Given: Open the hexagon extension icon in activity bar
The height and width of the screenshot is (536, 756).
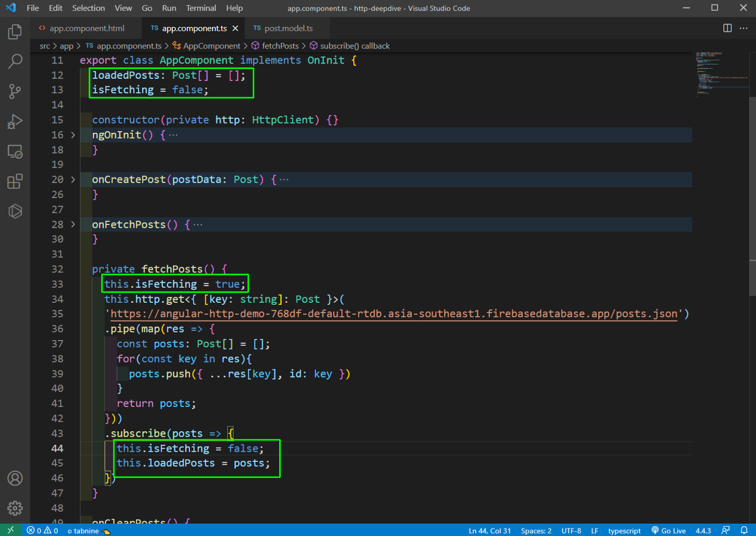Looking at the screenshot, I should click(x=15, y=211).
